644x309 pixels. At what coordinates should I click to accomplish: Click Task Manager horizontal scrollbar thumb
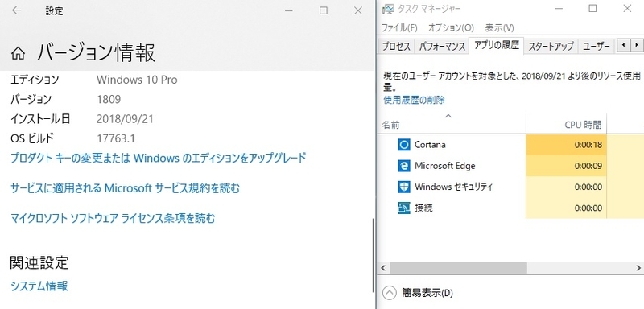457,268
